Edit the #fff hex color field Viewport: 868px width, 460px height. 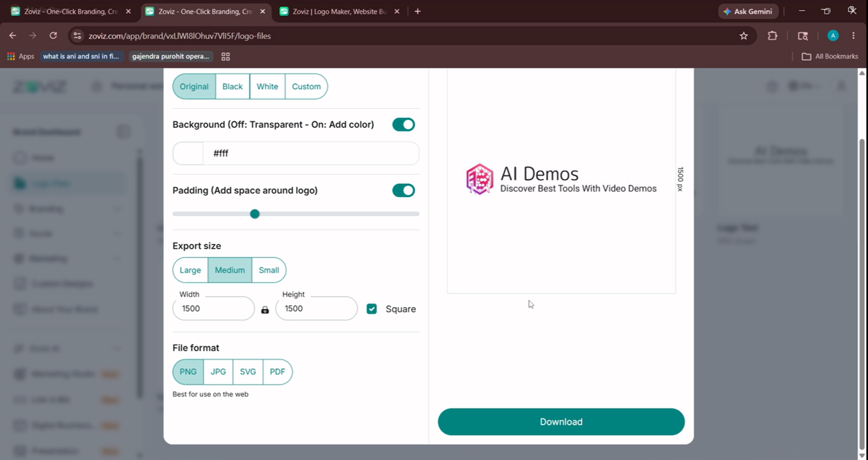(x=311, y=153)
